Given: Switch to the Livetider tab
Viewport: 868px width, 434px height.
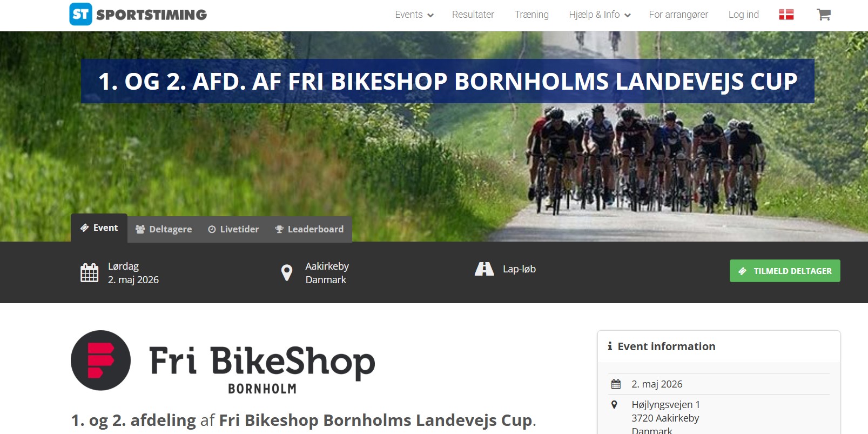Looking at the screenshot, I should coord(233,229).
